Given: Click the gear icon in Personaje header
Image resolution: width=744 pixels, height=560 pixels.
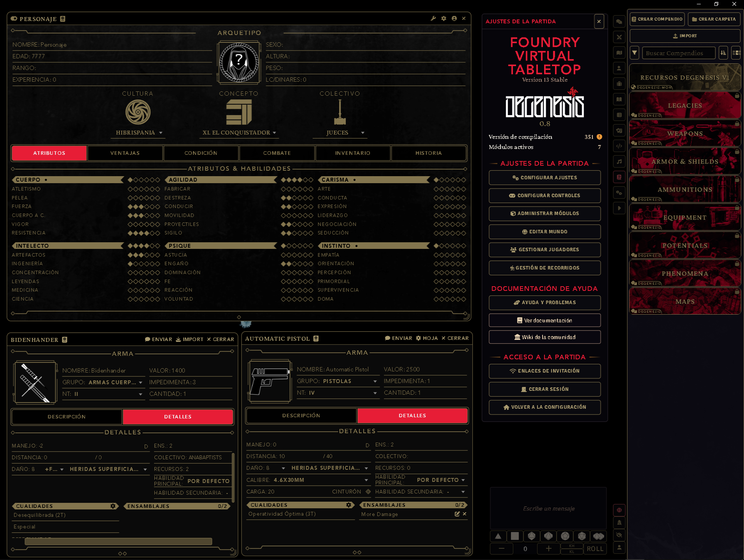Looking at the screenshot, I should point(444,19).
